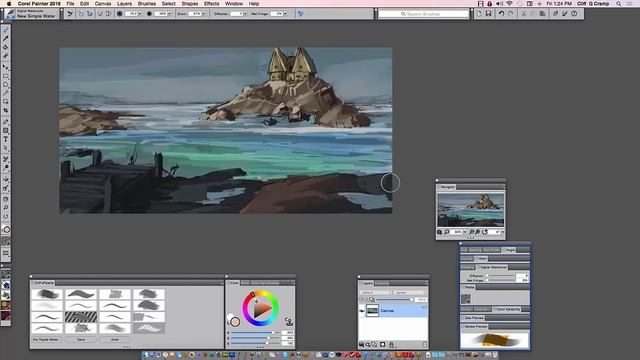Open the Opacity dropdown in property bar

(x=169, y=13)
